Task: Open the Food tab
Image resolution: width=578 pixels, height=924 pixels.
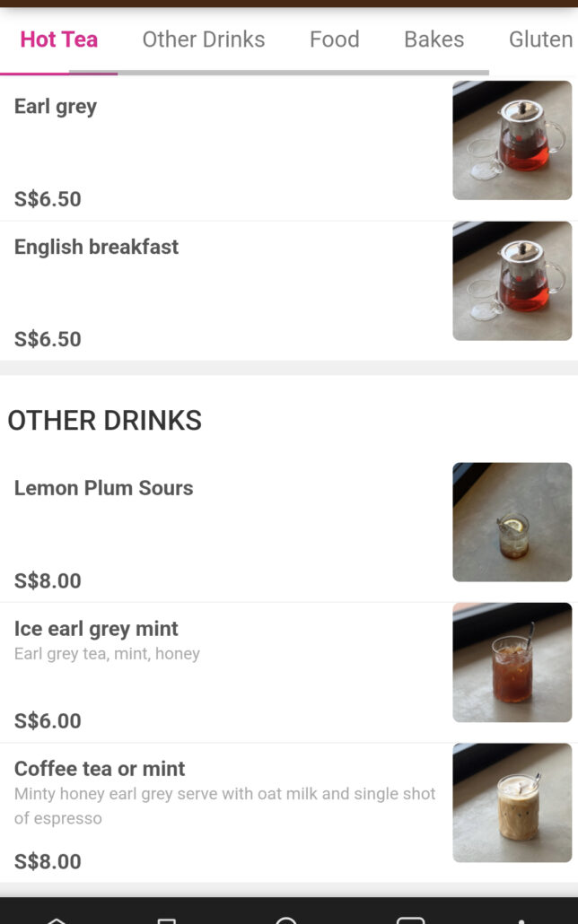Action: pos(335,39)
